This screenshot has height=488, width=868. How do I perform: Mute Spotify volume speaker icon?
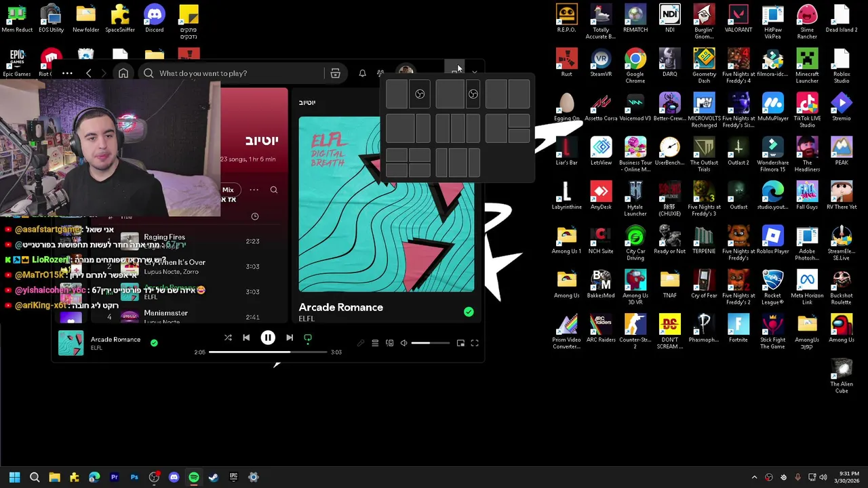click(404, 343)
